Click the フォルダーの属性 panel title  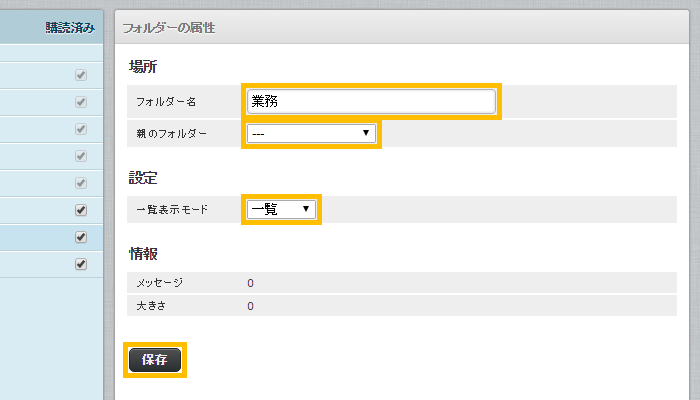tap(169, 28)
